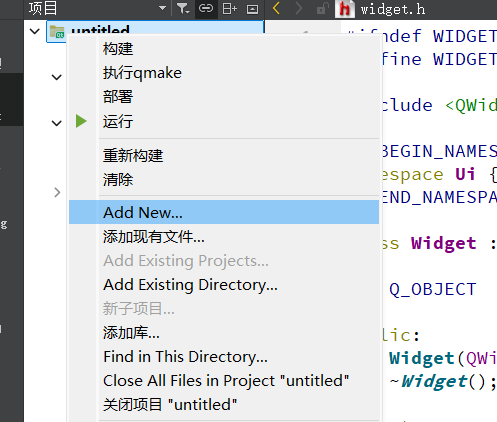497x422 pixels.
Task: Click the widget.h file name tab
Action: (393, 9)
